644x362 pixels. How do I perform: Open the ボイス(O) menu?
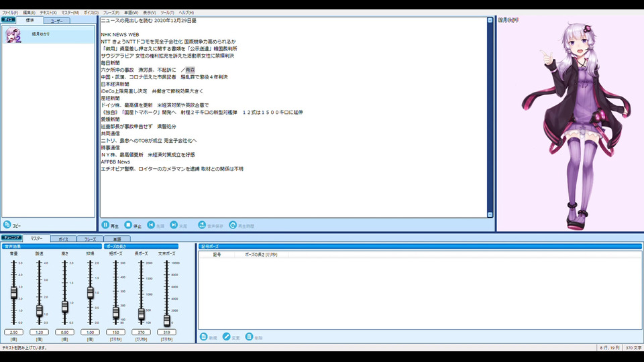pos(91,13)
